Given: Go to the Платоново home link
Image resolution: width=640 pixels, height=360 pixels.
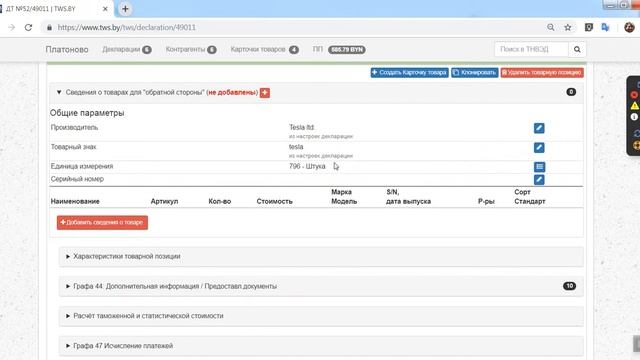Looking at the screenshot, I should tap(67, 49).
